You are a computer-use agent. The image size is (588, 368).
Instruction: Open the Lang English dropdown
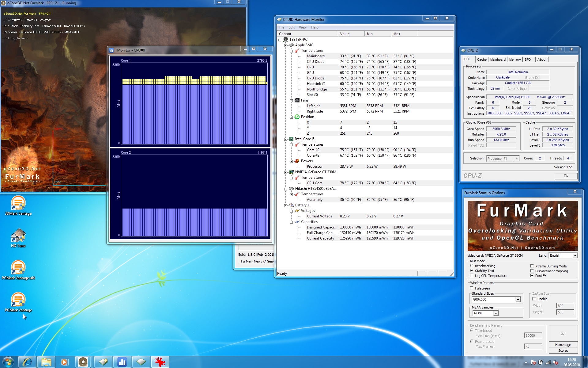coord(563,255)
